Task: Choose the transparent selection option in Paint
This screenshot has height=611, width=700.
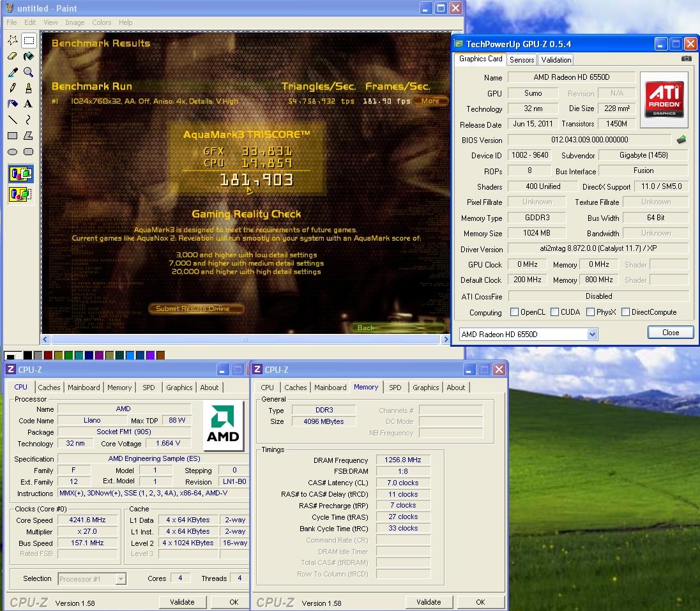Action: pos(20,194)
